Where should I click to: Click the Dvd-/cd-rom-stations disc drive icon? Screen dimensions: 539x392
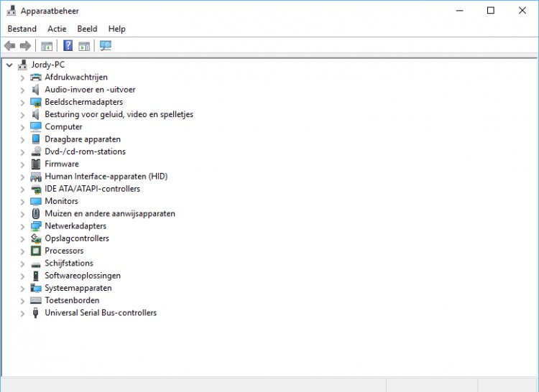(x=36, y=151)
